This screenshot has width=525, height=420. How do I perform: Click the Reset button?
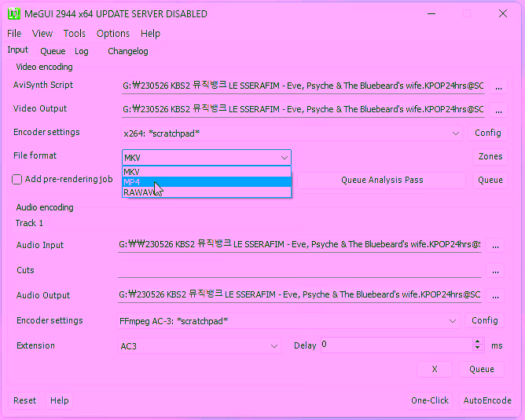click(x=24, y=400)
